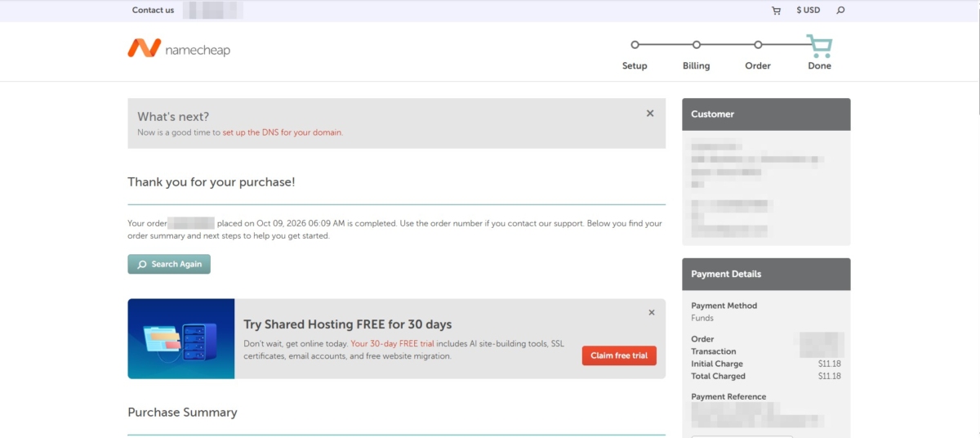Image resolution: width=980 pixels, height=438 pixels.
Task: Open the $ USD currency selector
Action: coord(808,11)
